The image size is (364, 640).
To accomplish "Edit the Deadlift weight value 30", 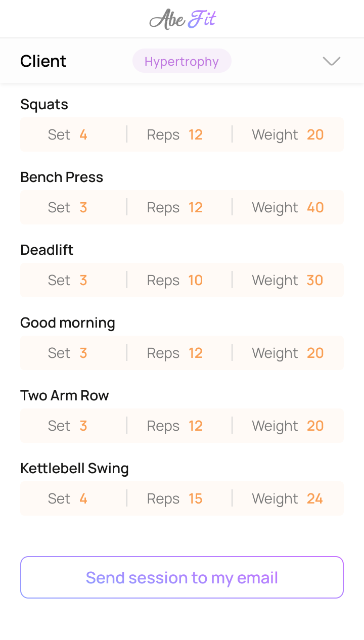I will pos(315,280).
